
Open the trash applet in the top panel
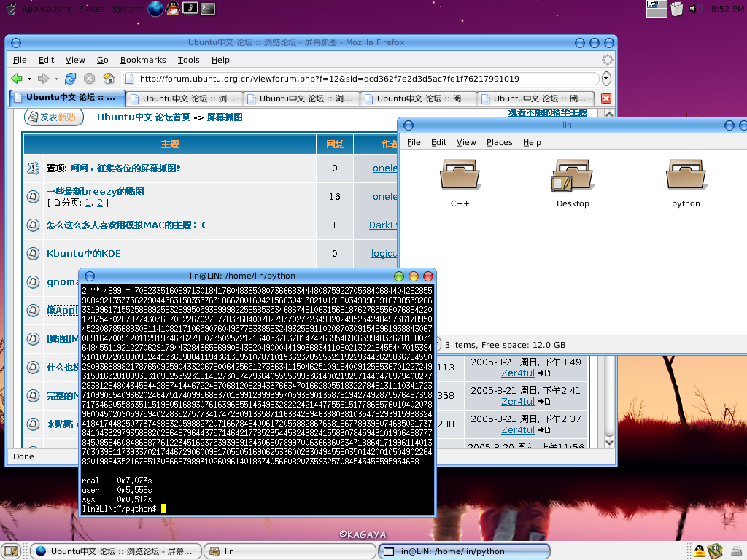click(x=676, y=9)
